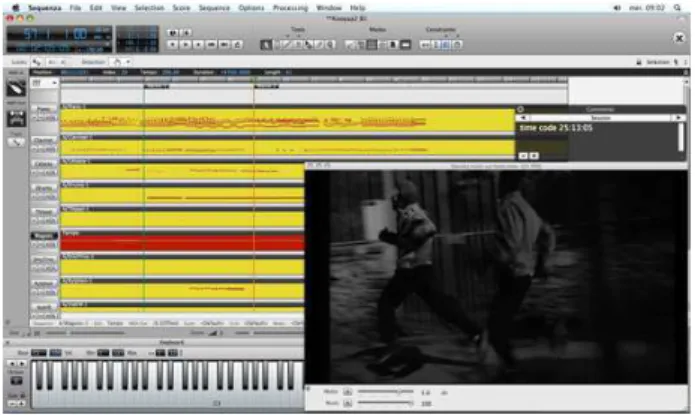Viewport: 695px width, 415px height.
Task: Click the Spotlight search icon in menu bar
Action: point(677,8)
